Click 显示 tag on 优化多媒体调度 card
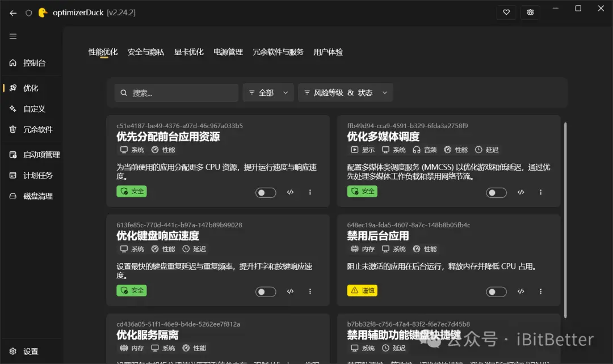The width and height of the screenshot is (613, 364). point(363,150)
